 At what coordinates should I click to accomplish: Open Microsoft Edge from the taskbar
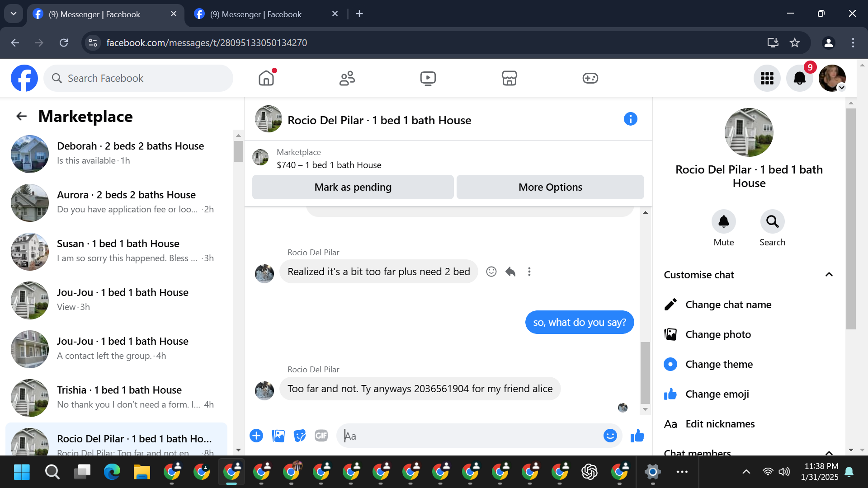pos(112,472)
